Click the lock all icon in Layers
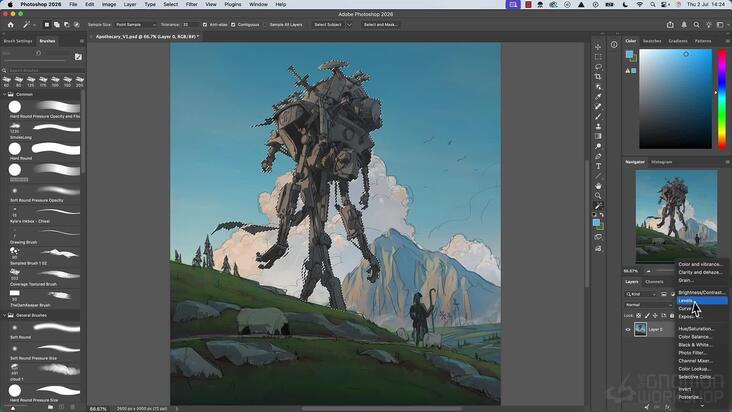The image size is (732, 412). pos(672,316)
